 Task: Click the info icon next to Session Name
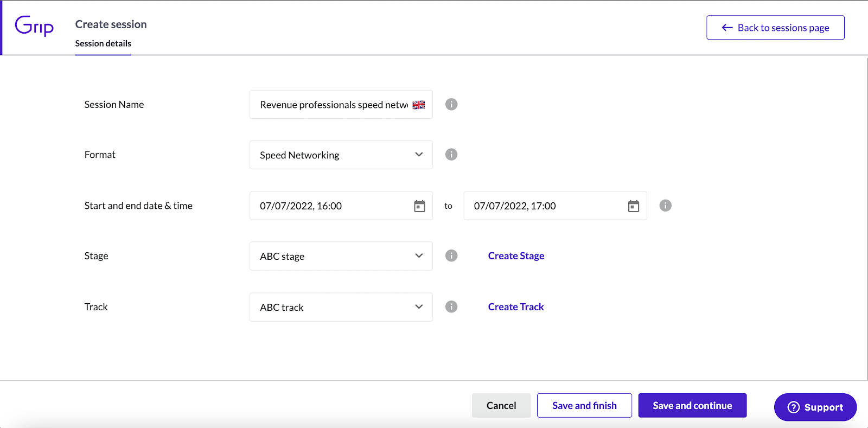tap(451, 104)
